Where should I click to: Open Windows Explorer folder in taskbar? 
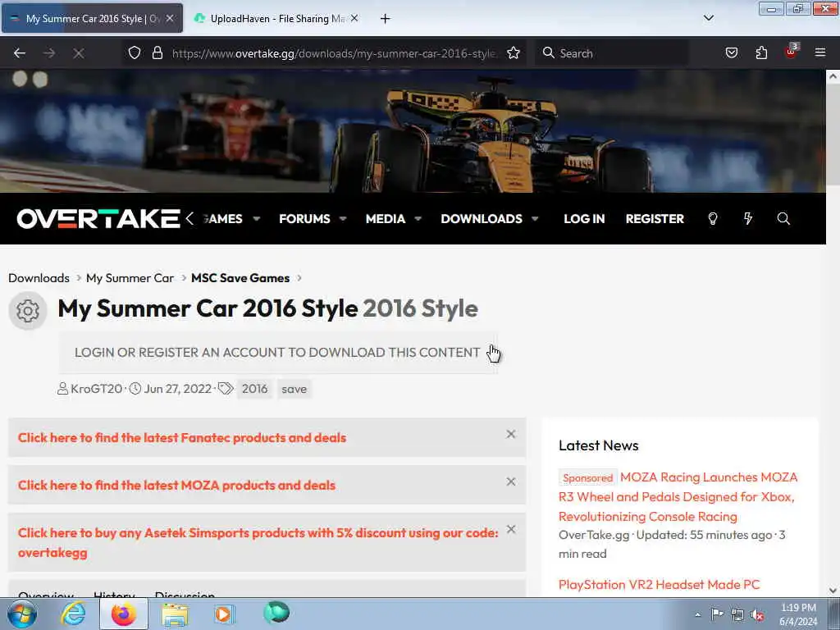[x=175, y=614]
